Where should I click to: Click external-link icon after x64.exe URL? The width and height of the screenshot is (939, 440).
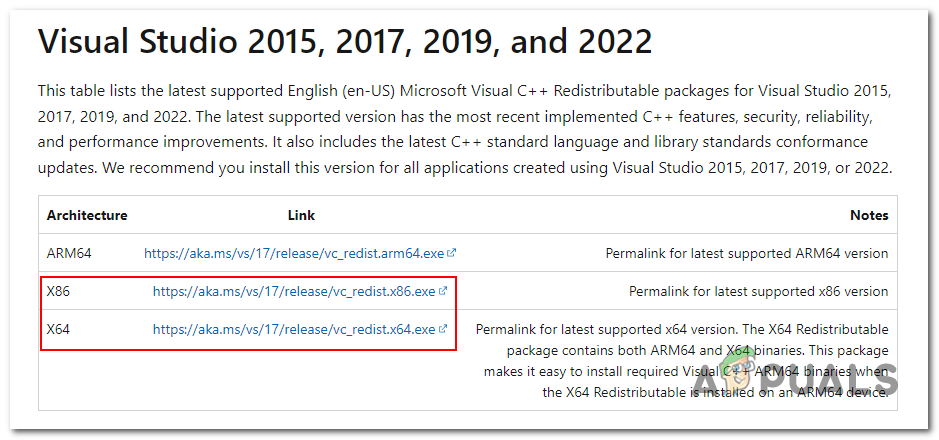(443, 329)
